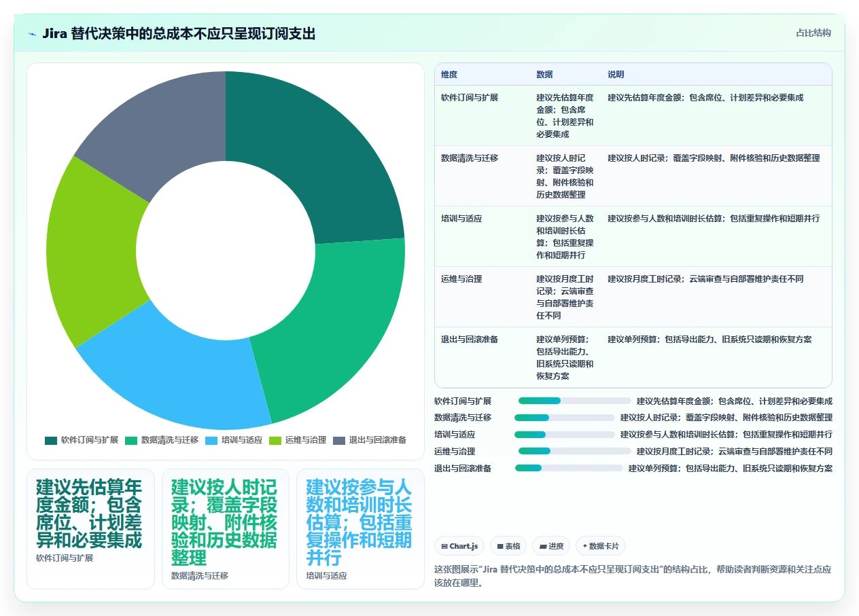The width and height of the screenshot is (859, 616).
Task: Click the caption paragraph below the tag chips
Action: coord(633,576)
